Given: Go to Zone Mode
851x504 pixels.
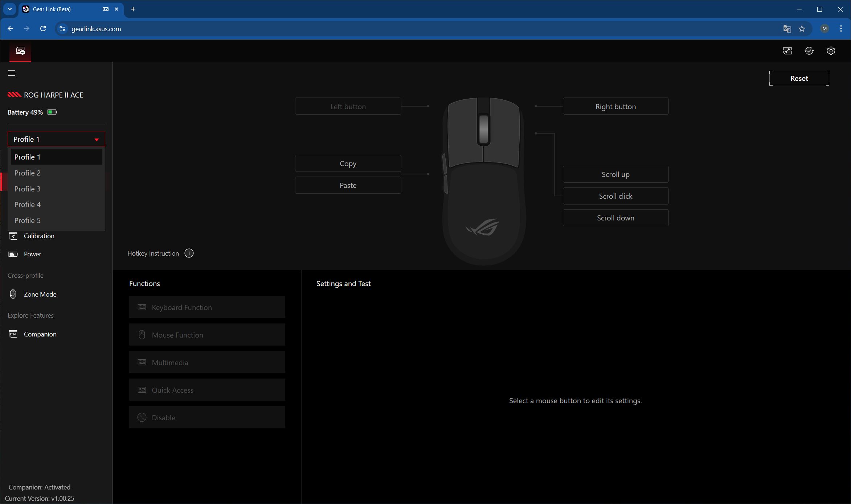Looking at the screenshot, I should pos(40,294).
